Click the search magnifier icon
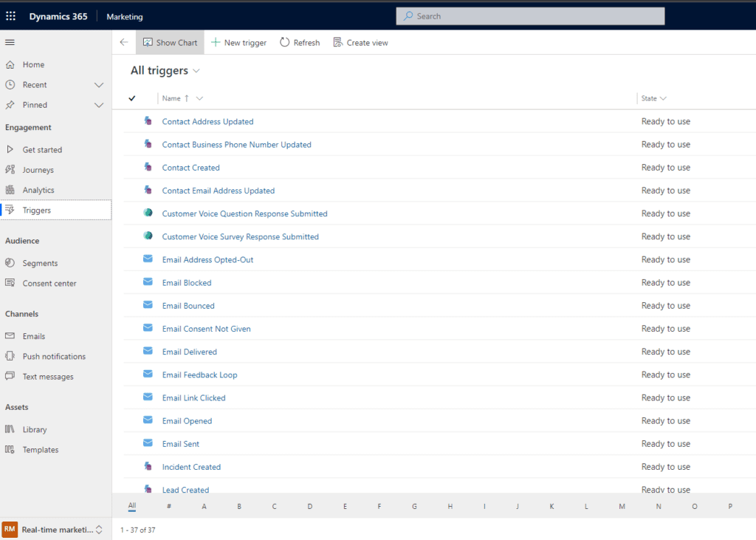Image resolution: width=756 pixels, height=540 pixels. click(x=408, y=16)
